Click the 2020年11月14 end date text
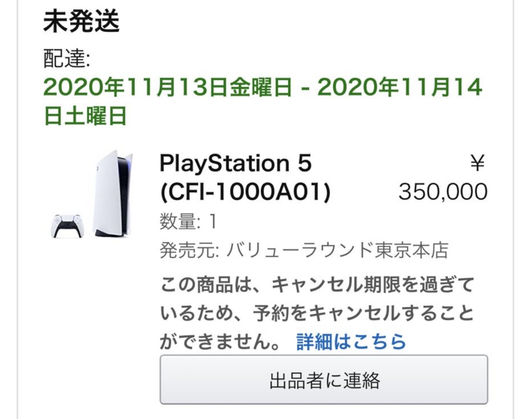 pyautogui.click(x=400, y=87)
